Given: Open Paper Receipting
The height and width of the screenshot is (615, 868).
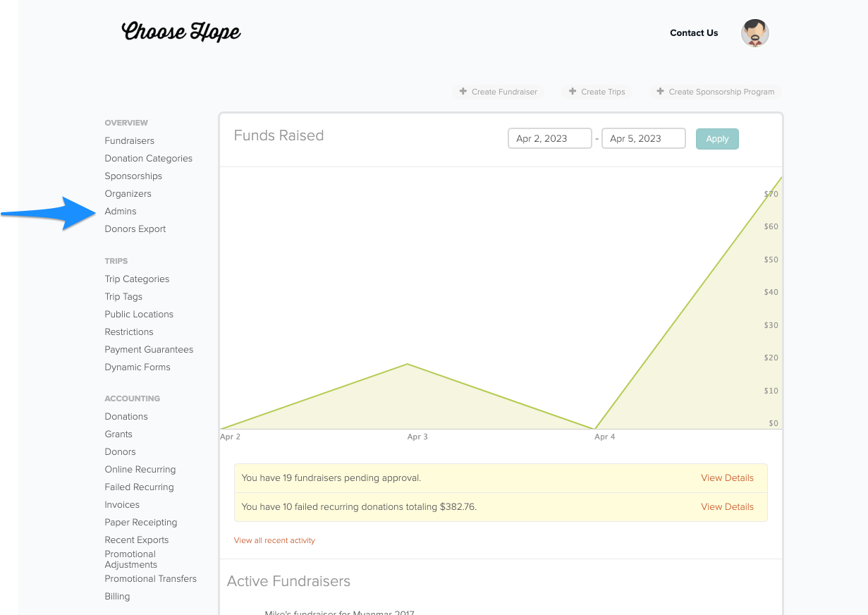Looking at the screenshot, I should point(141,523).
